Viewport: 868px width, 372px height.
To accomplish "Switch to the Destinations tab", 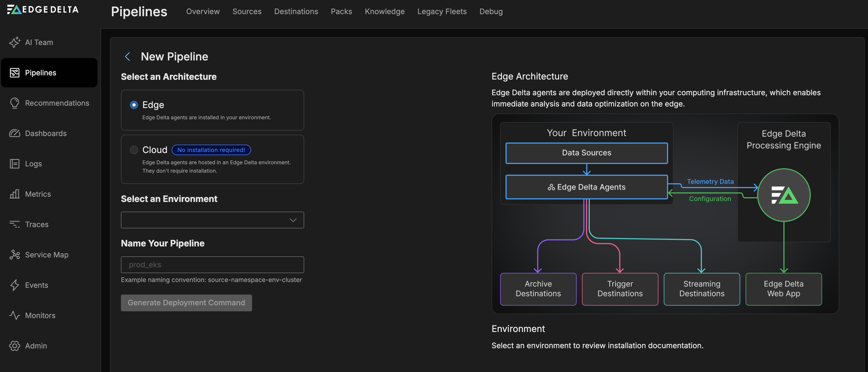I will (296, 12).
